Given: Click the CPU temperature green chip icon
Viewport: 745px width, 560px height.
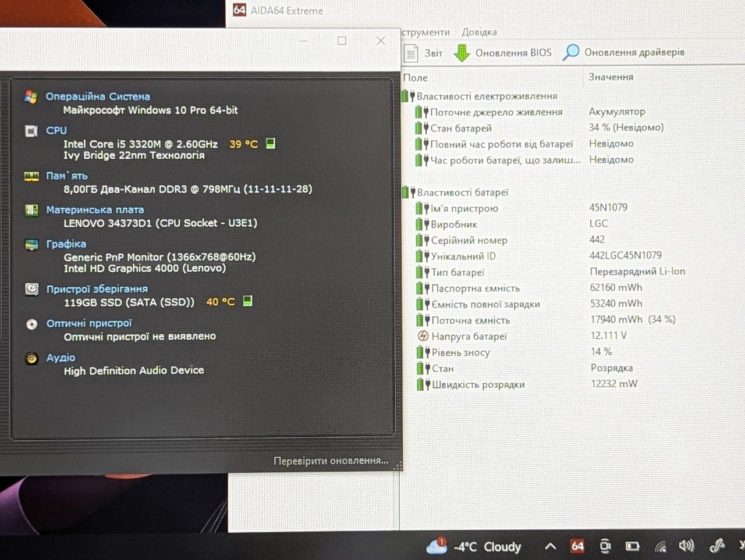Looking at the screenshot, I should pyautogui.click(x=271, y=143).
